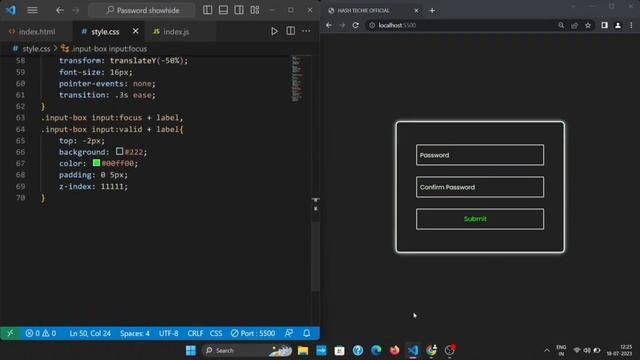Stop Live Server on Port : 5500
This screenshot has height=360, width=640.
pos(253,333)
